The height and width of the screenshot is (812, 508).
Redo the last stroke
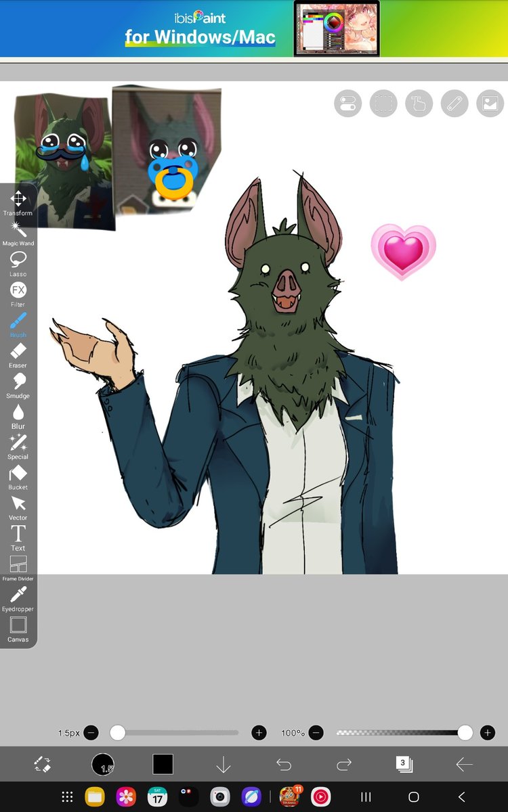344,765
